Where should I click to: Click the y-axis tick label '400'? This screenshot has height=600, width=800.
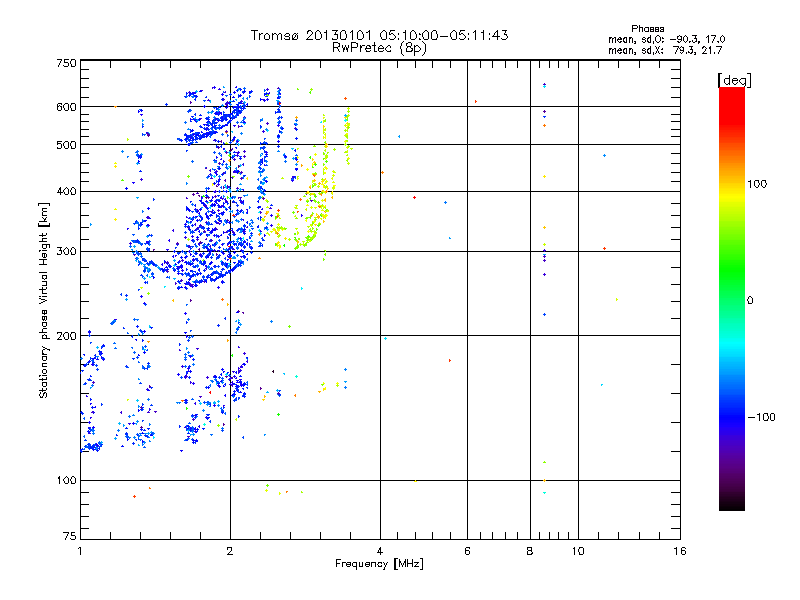[66, 192]
